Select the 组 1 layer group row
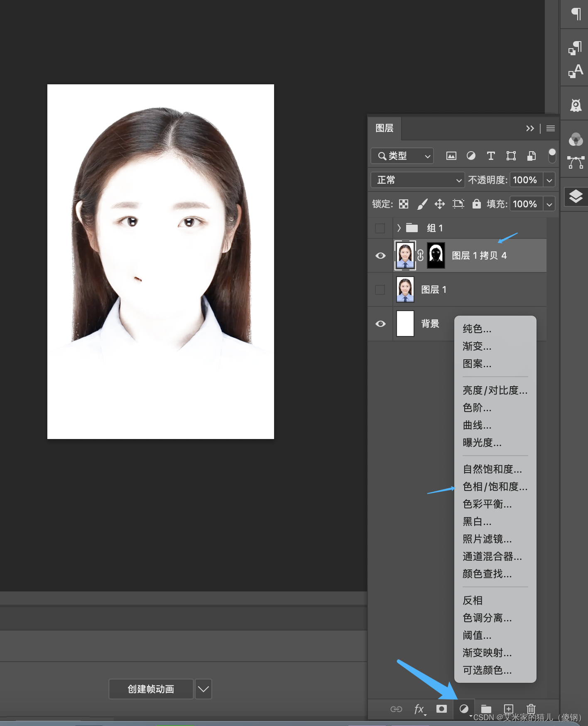Viewport: 588px width, 726px height. point(469,228)
